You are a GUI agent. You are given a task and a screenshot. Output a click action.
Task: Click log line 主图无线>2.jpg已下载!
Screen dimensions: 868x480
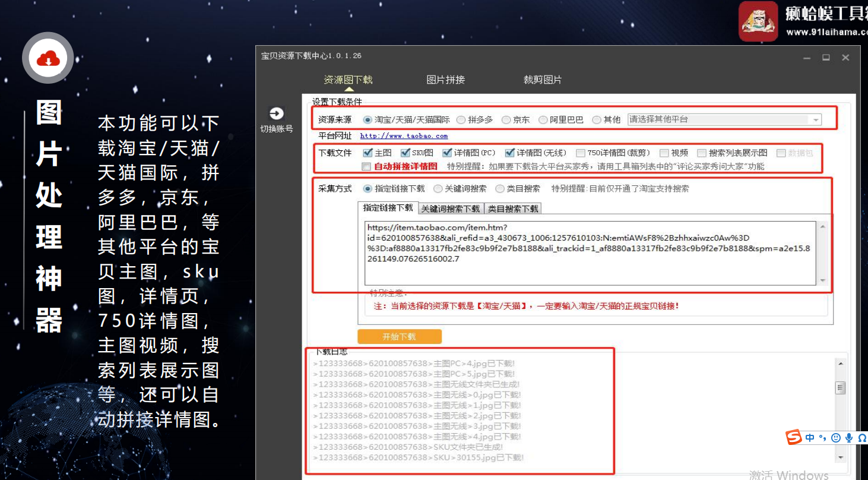[x=416, y=415]
